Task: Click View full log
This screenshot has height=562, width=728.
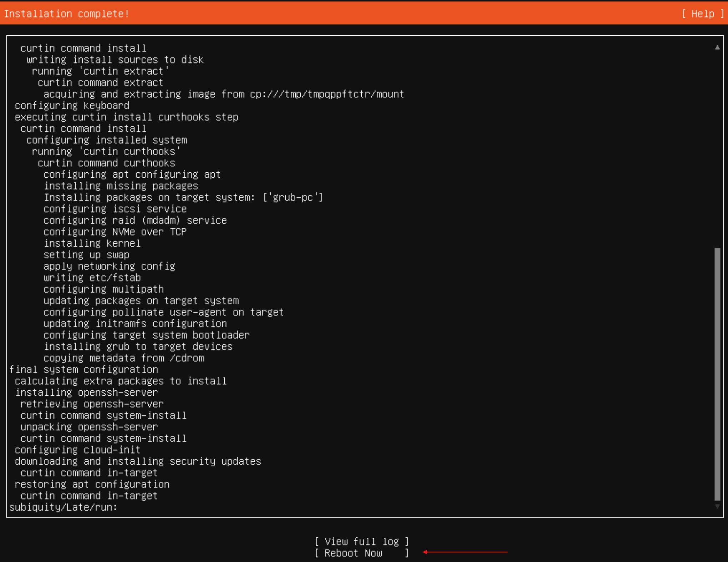Action: [x=361, y=541]
